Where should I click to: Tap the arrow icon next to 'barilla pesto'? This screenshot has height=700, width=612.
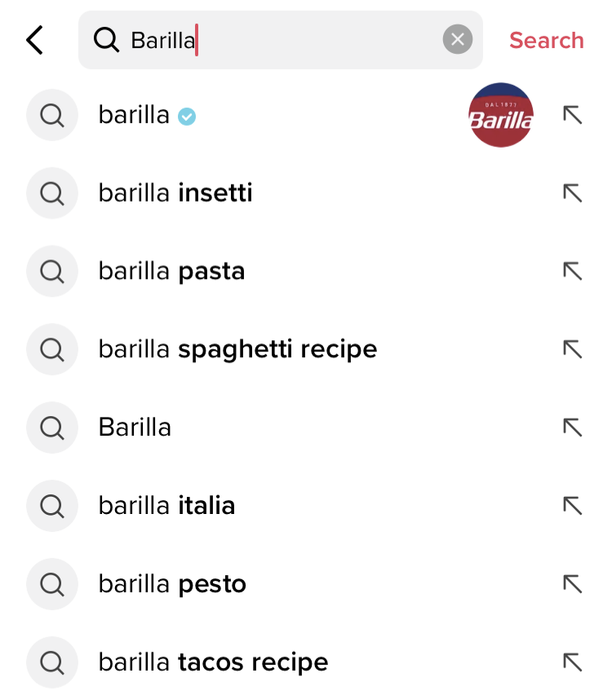point(573,585)
